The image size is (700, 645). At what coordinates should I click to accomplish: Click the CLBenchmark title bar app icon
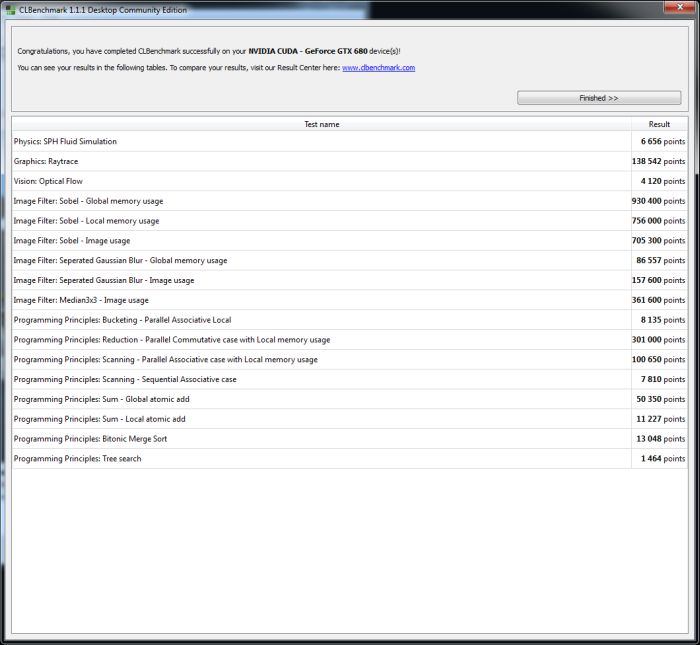[x=10, y=10]
